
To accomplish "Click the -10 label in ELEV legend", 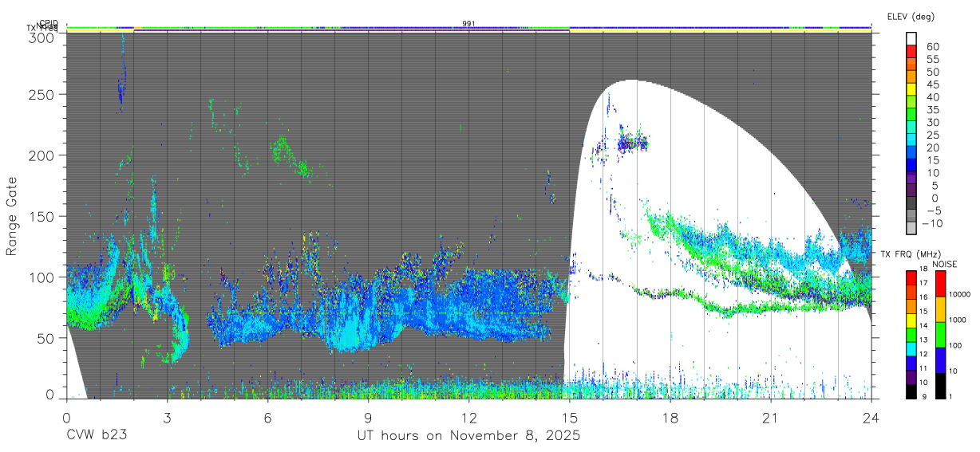I will 933,223.
